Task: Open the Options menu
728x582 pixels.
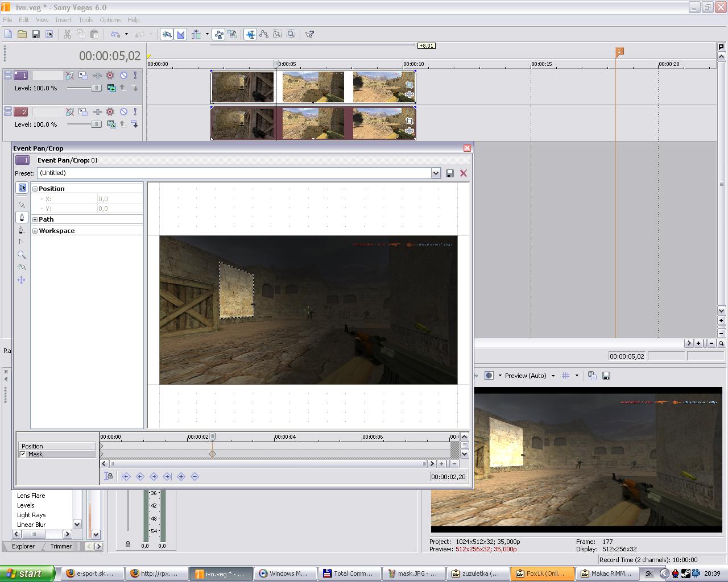Action: click(110, 19)
